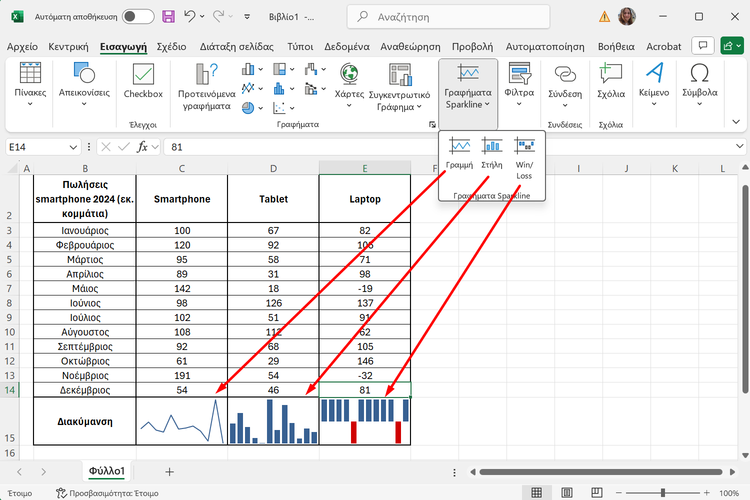Select the Φύλλο1 sheet tab

[x=107, y=471]
